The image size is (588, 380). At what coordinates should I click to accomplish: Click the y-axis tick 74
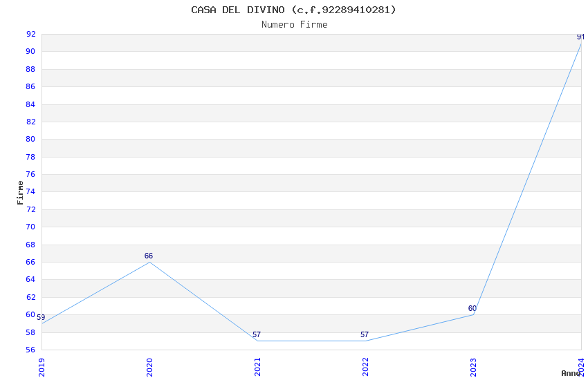pyautogui.click(x=30, y=191)
